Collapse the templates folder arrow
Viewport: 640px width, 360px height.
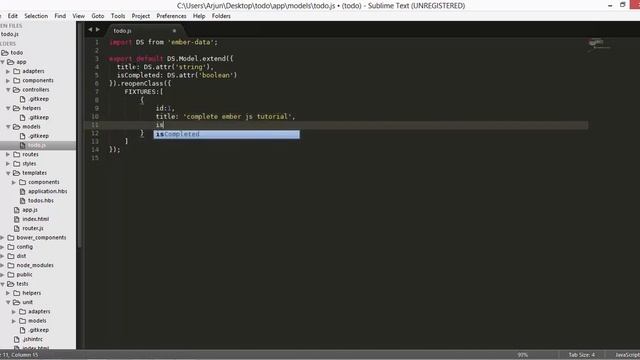8,173
